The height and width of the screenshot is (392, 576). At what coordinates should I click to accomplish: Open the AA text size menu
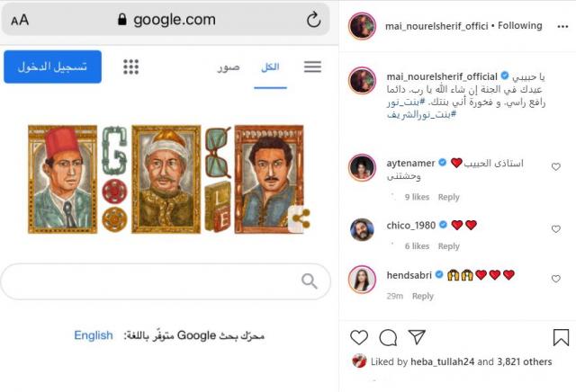pos(20,20)
